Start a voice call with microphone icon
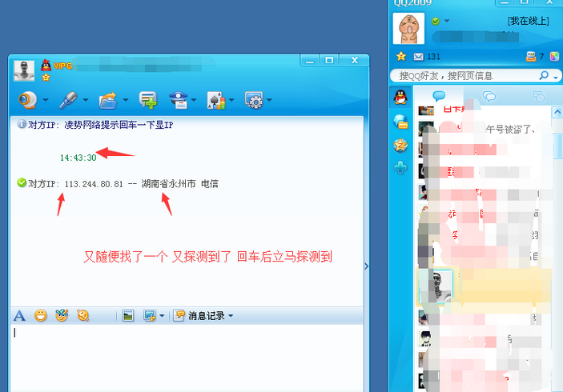563x392 pixels. coord(68,100)
